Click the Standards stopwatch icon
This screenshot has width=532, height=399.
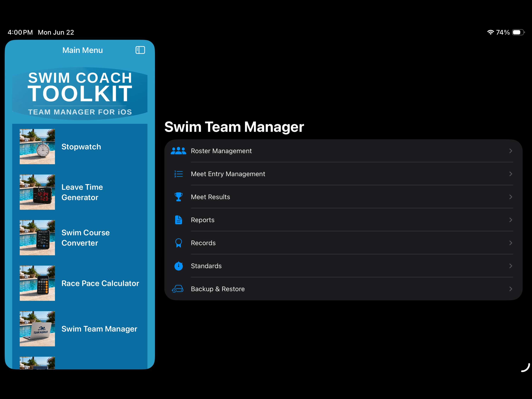[178, 266]
